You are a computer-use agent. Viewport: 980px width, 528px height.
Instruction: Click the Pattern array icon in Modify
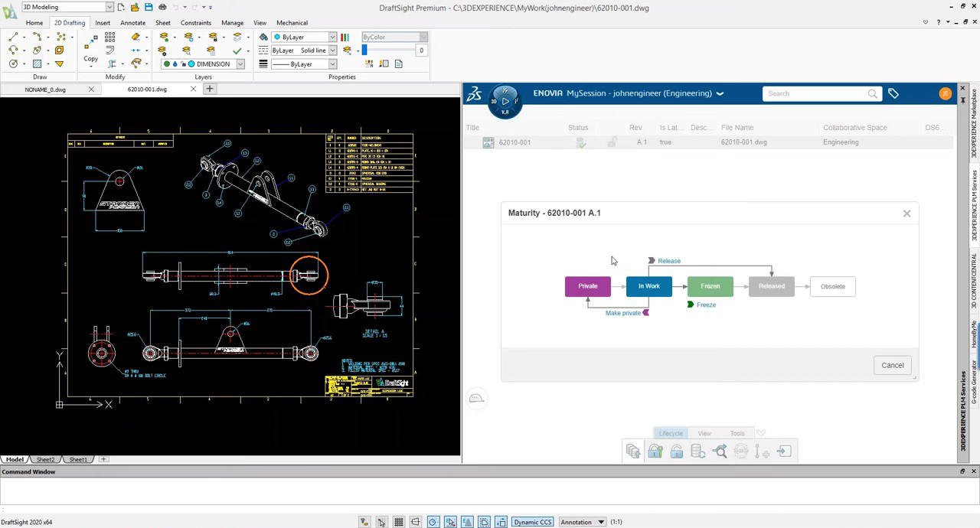[x=109, y=37]
